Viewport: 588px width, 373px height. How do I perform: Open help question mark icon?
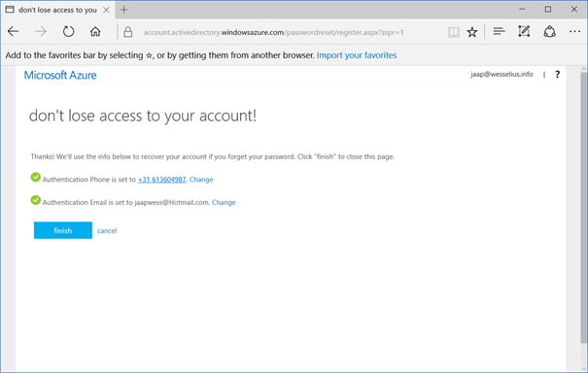[557, 74]
